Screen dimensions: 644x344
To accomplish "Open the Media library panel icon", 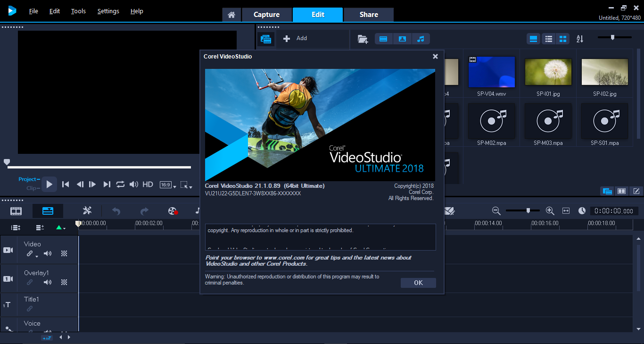I will click(266, 39).
